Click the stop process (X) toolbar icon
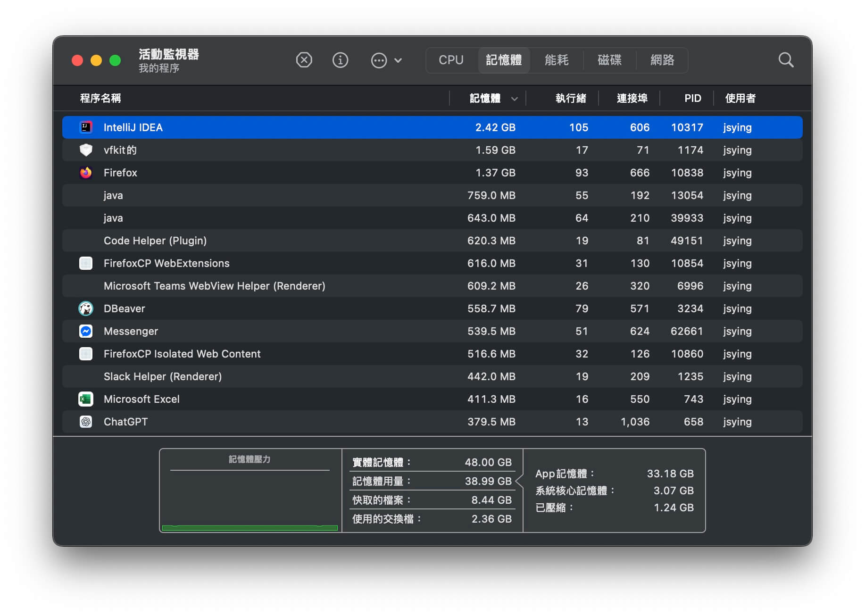 click(304, 60)
